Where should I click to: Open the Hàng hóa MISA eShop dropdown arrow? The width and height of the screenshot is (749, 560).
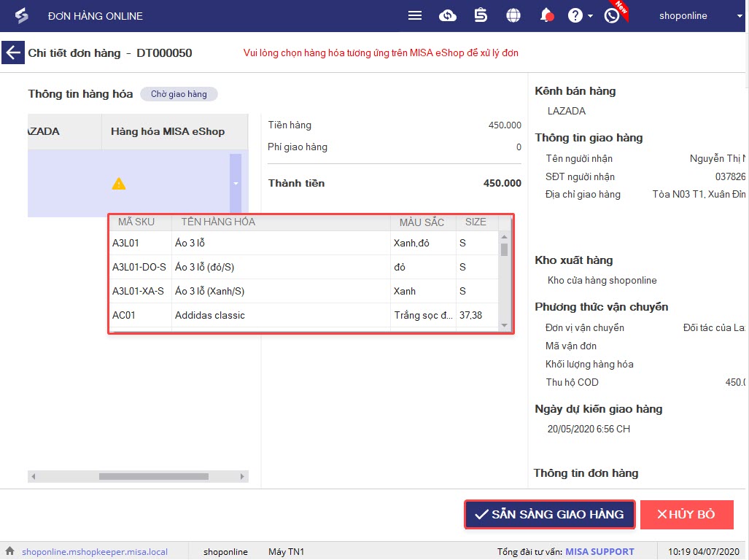click(x=236, y=184)
